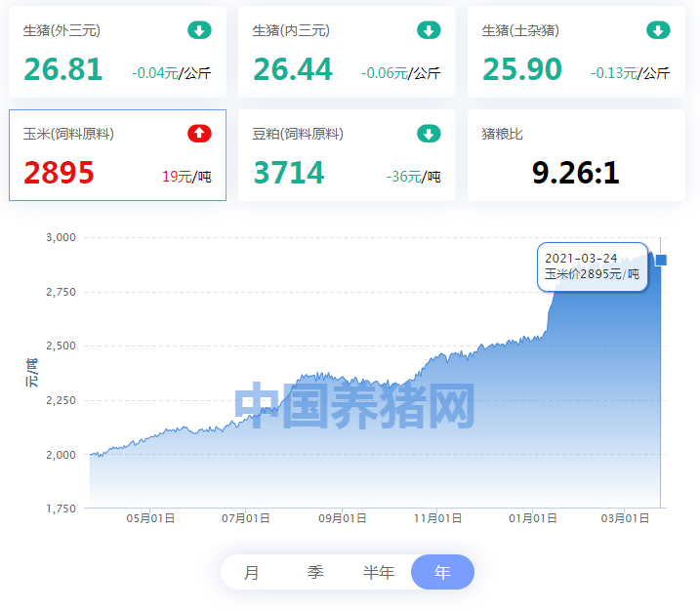Image resolution: width=700 pixels, height=611 pixels.
Task: Click the 9.26:1 ratio value
Action: click(x=576, y=173)
